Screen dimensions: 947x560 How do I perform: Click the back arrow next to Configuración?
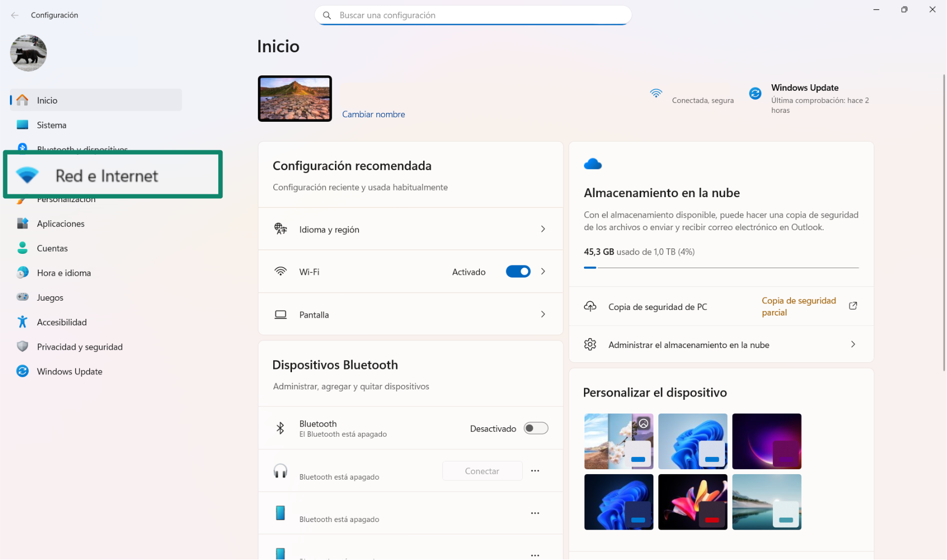coord(15,15)
